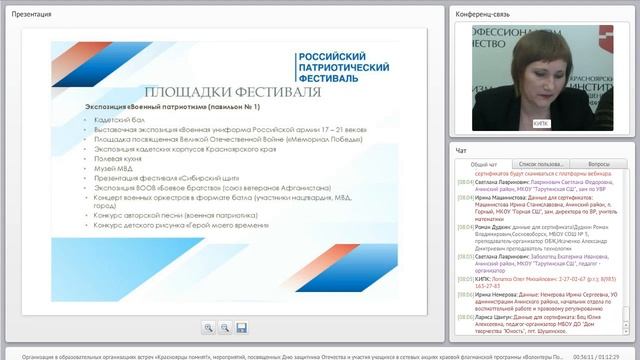
Task: Click the Чат panel title
Action: tap(461, 151)
